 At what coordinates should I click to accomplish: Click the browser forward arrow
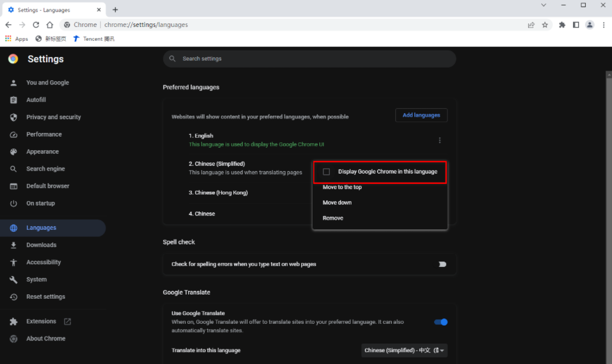(x=22, y=25)
